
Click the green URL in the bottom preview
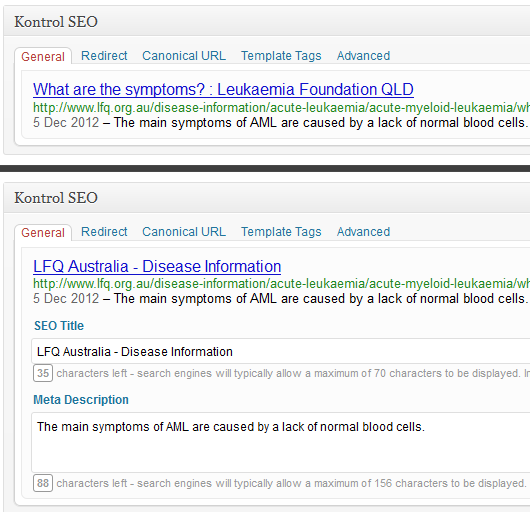pyautogui.click(x=281, y=284)
